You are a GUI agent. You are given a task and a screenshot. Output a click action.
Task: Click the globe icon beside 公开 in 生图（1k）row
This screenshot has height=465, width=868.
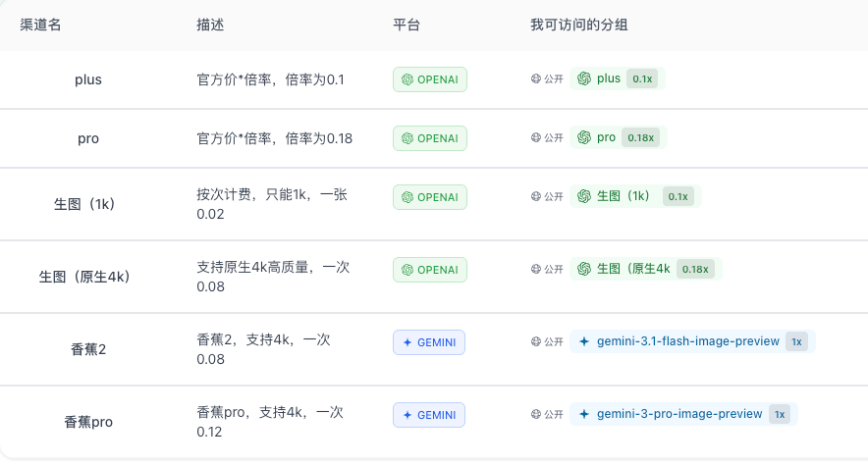(x=536, y=196)
